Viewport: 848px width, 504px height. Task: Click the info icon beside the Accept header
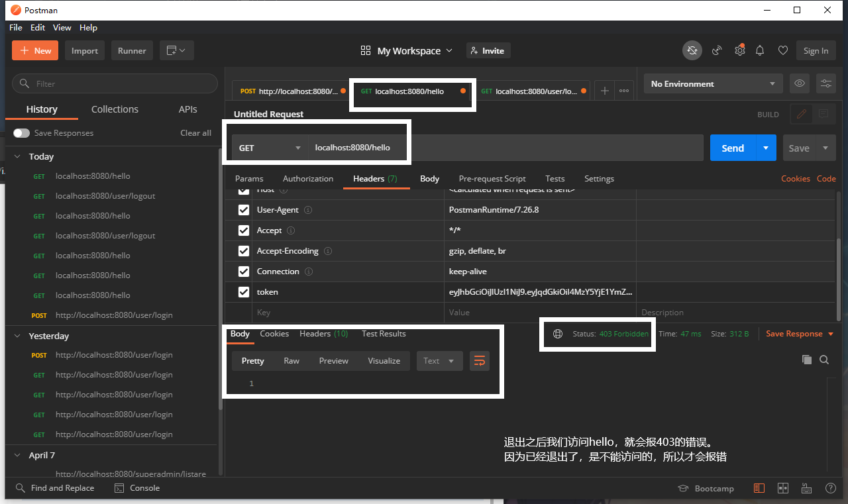(x=291, y=230)
